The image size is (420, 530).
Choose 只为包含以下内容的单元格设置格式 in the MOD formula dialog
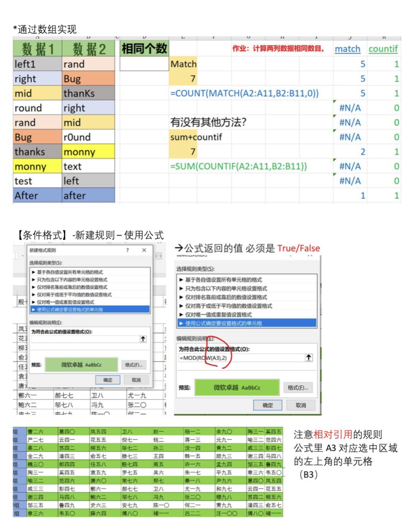247,288
